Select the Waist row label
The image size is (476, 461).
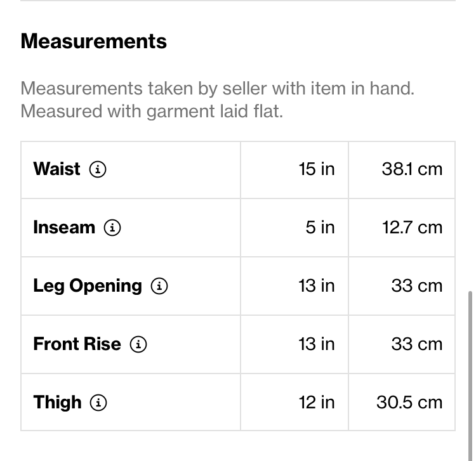tap(56, 169)
